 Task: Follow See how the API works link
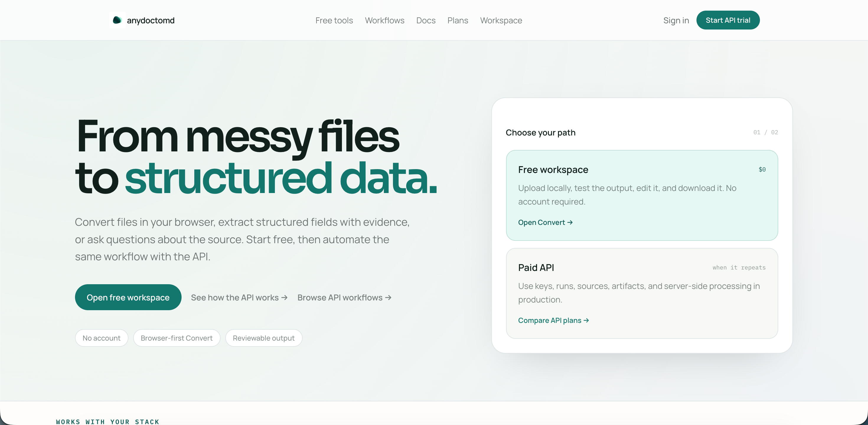[x=239, y=298]
